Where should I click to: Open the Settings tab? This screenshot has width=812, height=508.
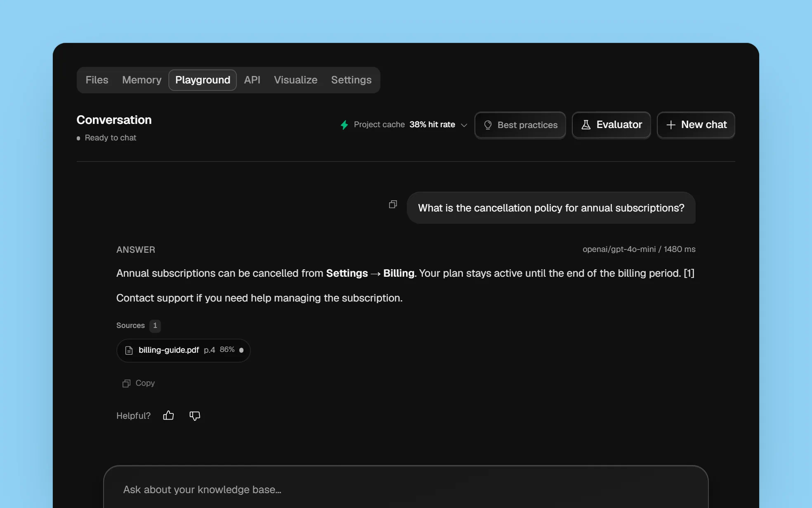(351, 80)
